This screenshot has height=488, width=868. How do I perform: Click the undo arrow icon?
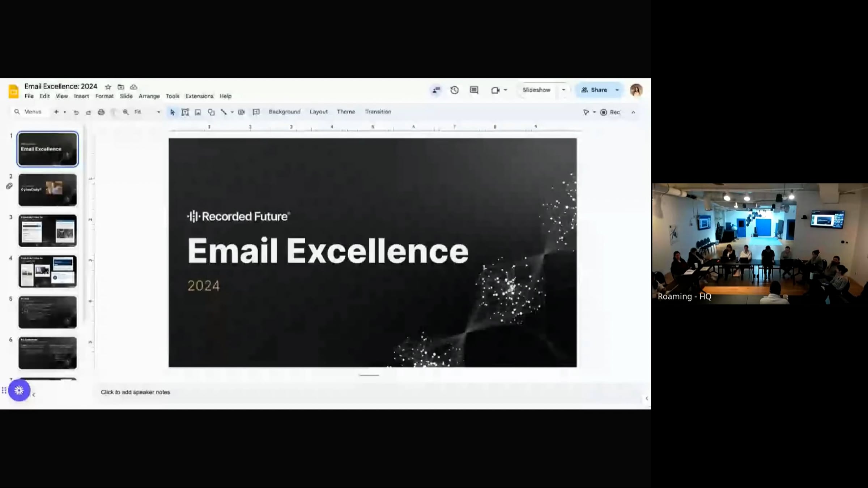[76, 112]
